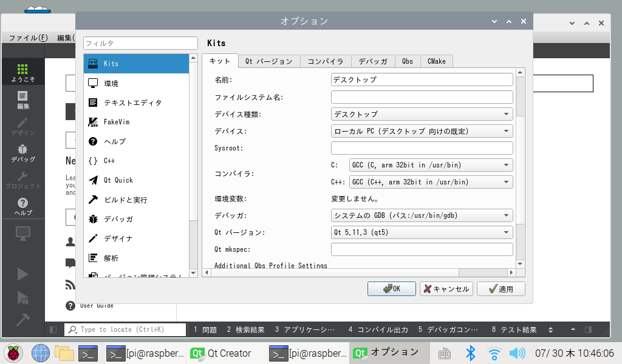This screenshot has height=364, width=622.
Task: Toggle right sidebar button in status bar
Action: click(x=588, y=329)
